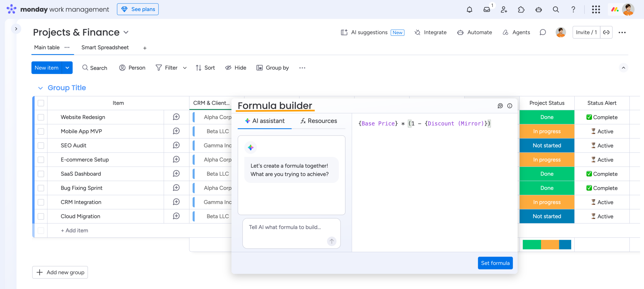The image size is (644, 289).
Task: Open the inbox tray icon
Action: tap(487, 10)
